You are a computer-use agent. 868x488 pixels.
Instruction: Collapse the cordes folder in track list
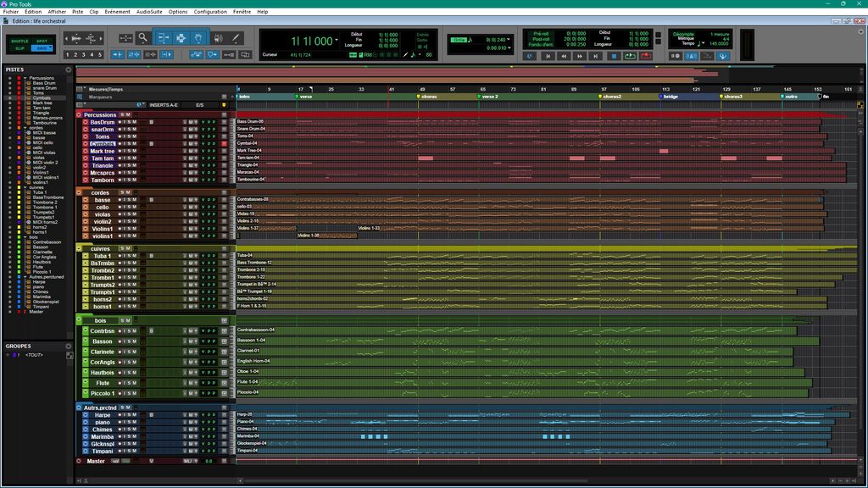coord(26,128)
